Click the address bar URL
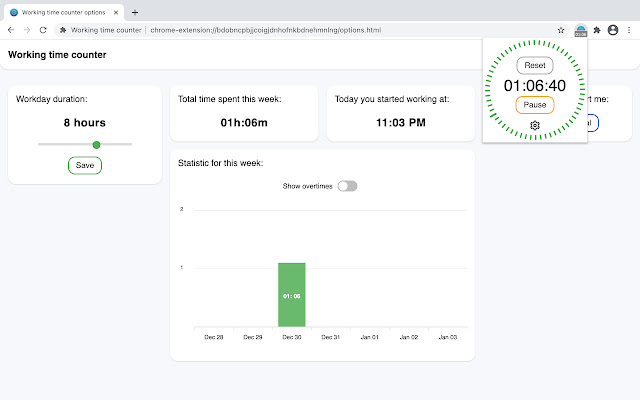The image size is (640, 400). pos(266,30)
